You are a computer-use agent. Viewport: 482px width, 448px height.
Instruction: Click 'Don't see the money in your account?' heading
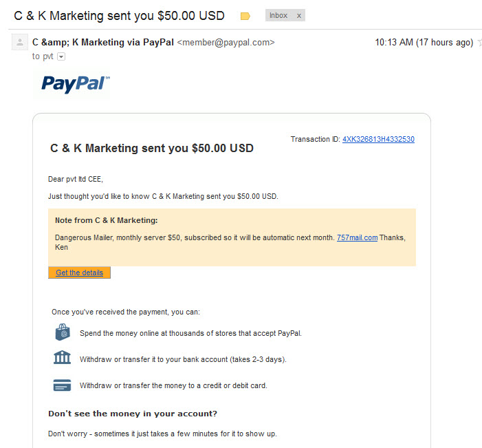(133, 414)
